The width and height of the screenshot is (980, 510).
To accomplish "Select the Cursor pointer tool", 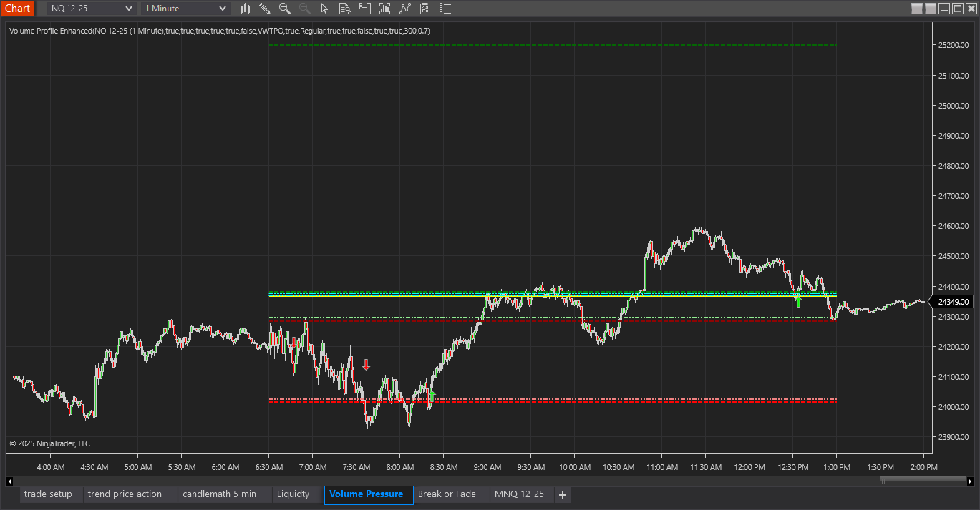I will (324, 9).
